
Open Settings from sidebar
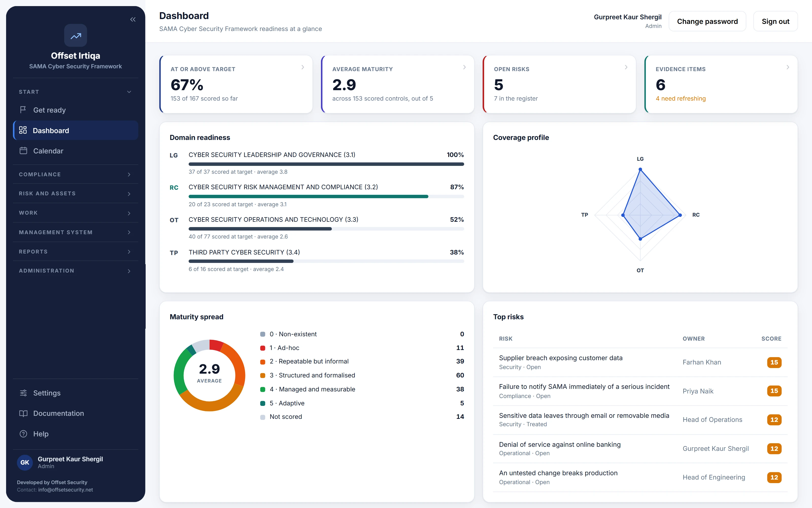coord(76,393)
